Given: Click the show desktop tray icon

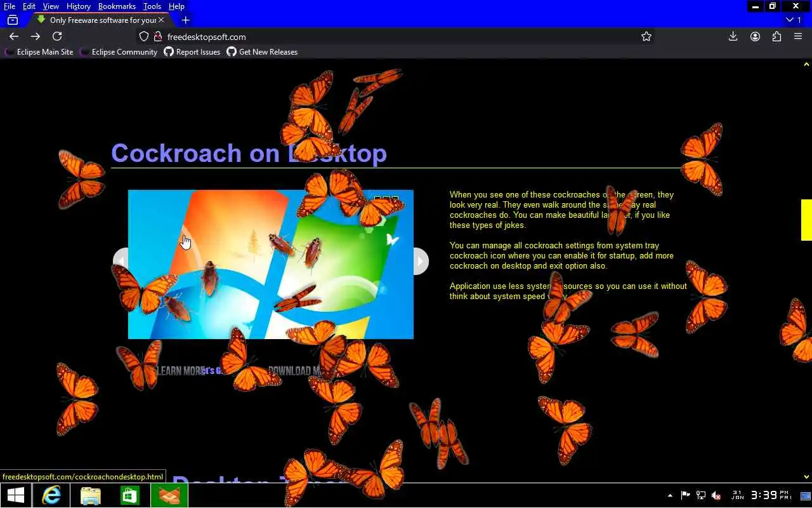Looking at the screenshot, I should (805, 496).
